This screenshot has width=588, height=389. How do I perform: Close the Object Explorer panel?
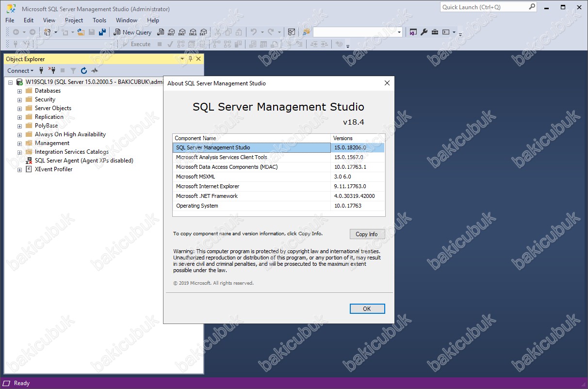198,59
